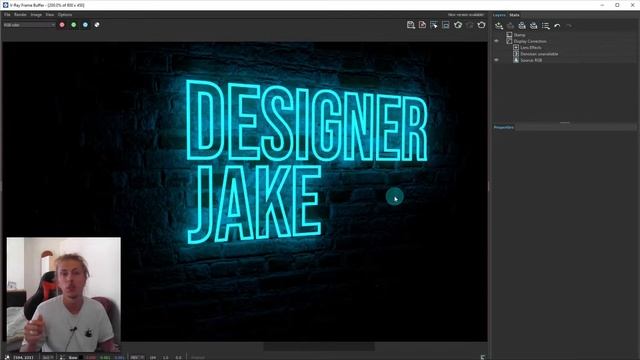This screenshot has height=360, width=640.
Task: Open the Options menu
Action: pyautogui.click(x=64, y=15)
